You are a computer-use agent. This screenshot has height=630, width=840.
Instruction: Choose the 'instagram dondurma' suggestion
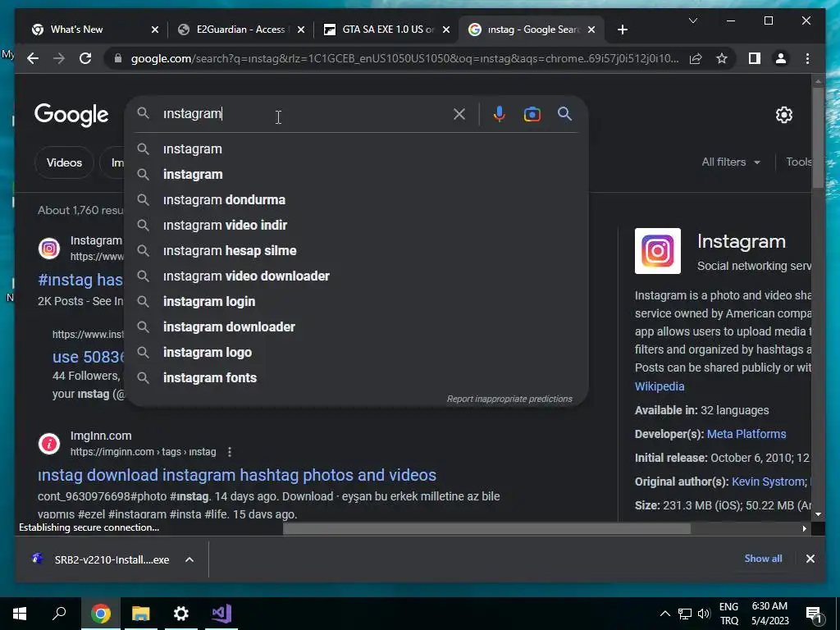(x=357, y=200)
